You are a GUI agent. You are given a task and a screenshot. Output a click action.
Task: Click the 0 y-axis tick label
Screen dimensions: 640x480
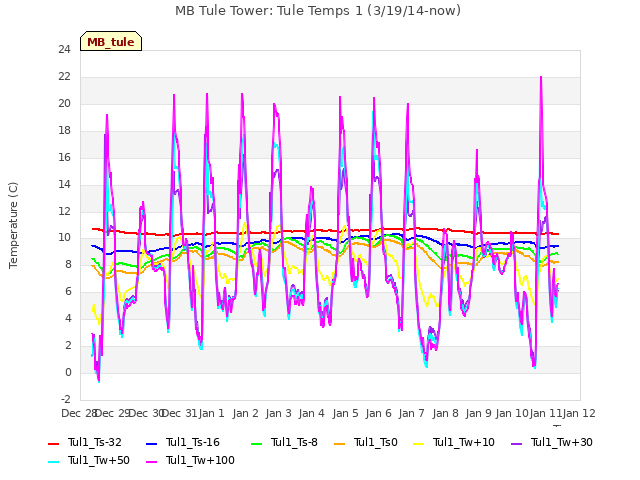click(68, 372)
